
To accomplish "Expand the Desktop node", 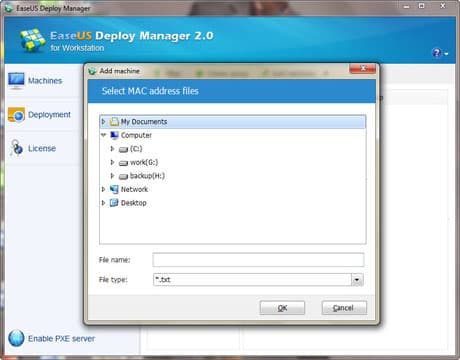I will [103, 203].
